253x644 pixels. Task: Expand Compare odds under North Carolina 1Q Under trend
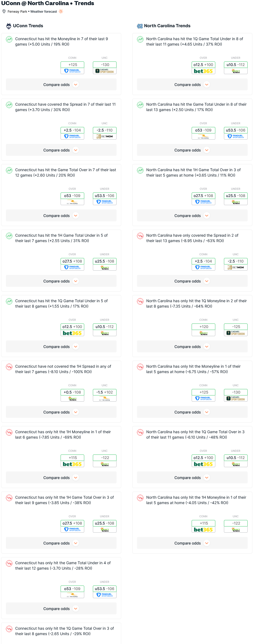pos(192,85)
